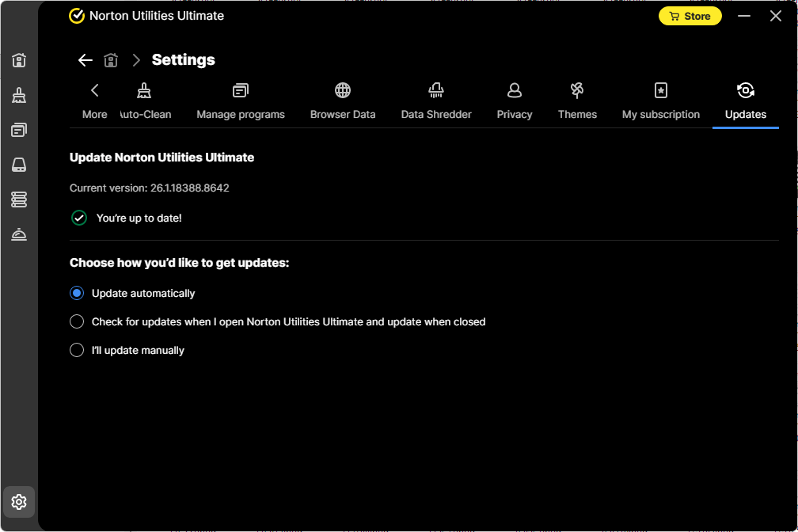Open the Themes tab
The image size is (798, 532).
click(577, 101)
